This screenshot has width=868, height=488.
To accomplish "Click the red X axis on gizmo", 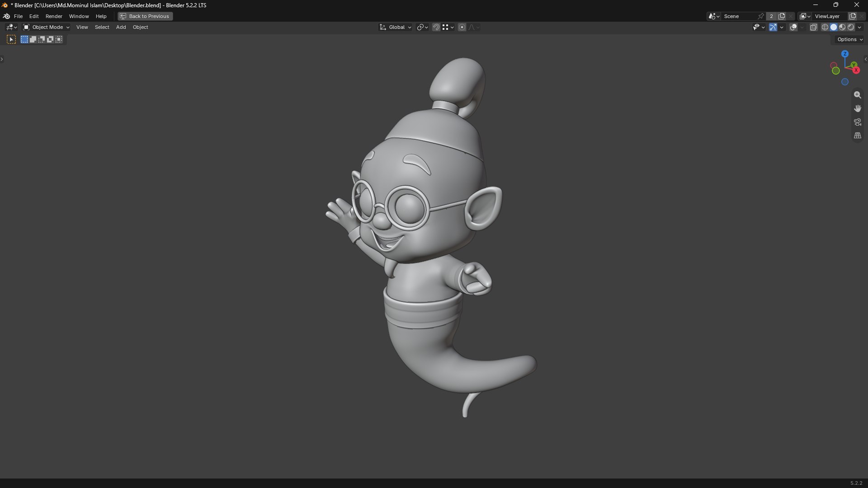I will (856, 70).
